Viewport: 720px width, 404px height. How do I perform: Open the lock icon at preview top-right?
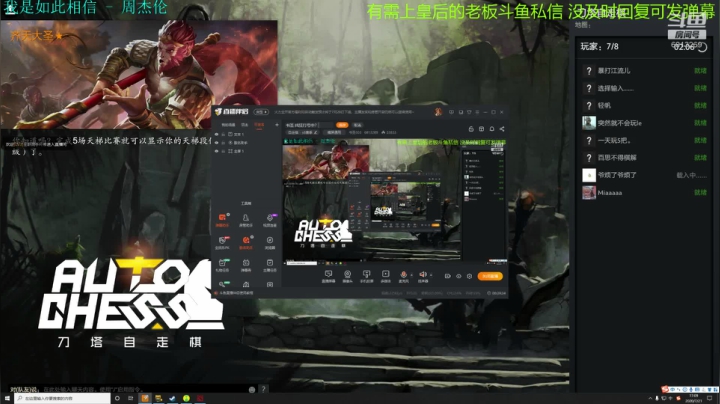point(471,129)
